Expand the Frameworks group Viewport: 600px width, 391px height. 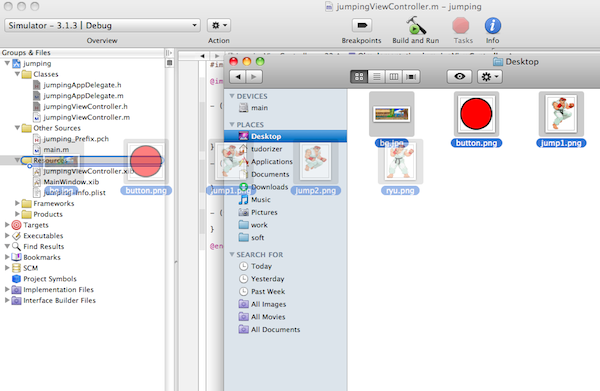(x=17, y=203)
